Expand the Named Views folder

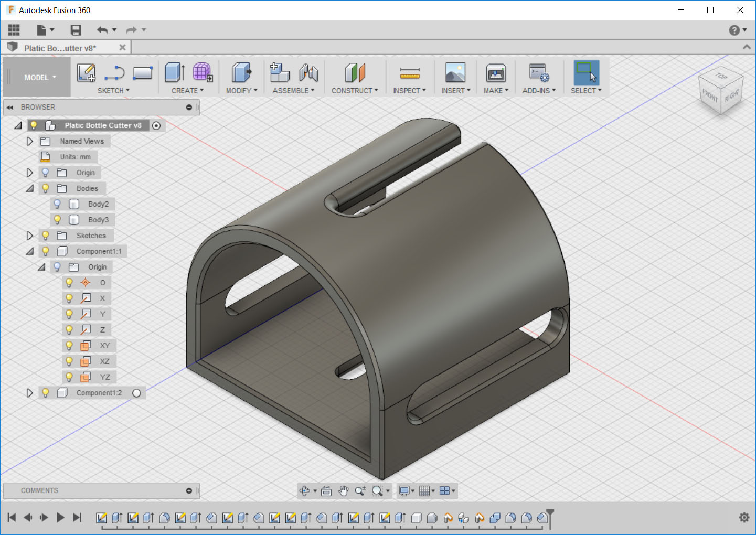(29, 141)
